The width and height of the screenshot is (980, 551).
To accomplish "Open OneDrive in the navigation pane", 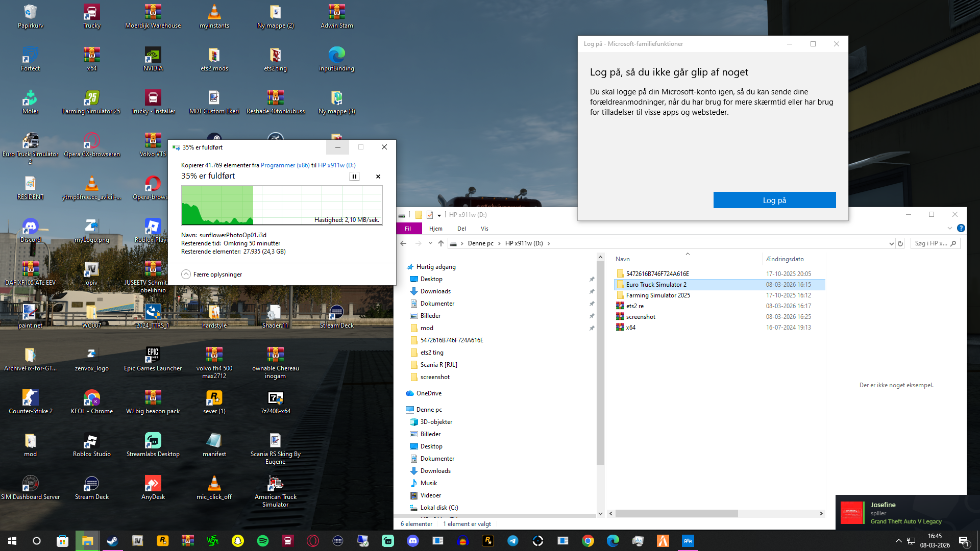I will 429,393.
